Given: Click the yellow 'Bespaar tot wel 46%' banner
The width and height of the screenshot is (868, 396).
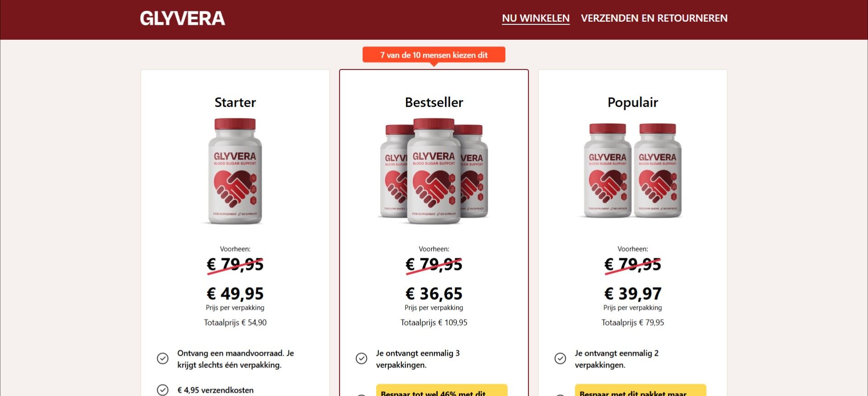Looking at the screenshot, I should (x=442, y=391).
